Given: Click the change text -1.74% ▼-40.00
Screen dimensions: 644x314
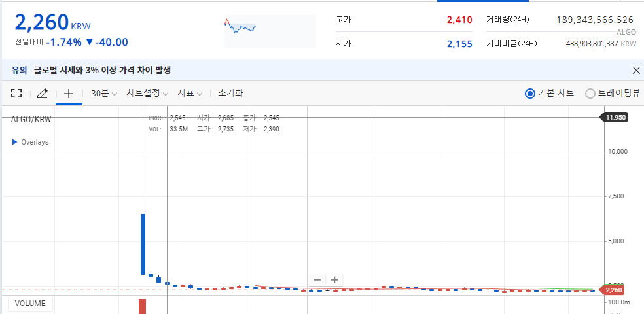Looking at the screenshot, I should coord(86,42).
